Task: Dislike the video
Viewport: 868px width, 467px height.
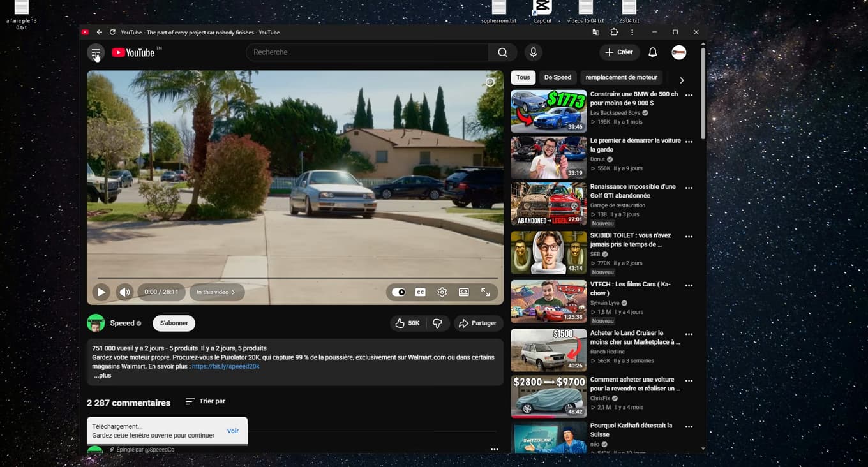Action: 437,323
